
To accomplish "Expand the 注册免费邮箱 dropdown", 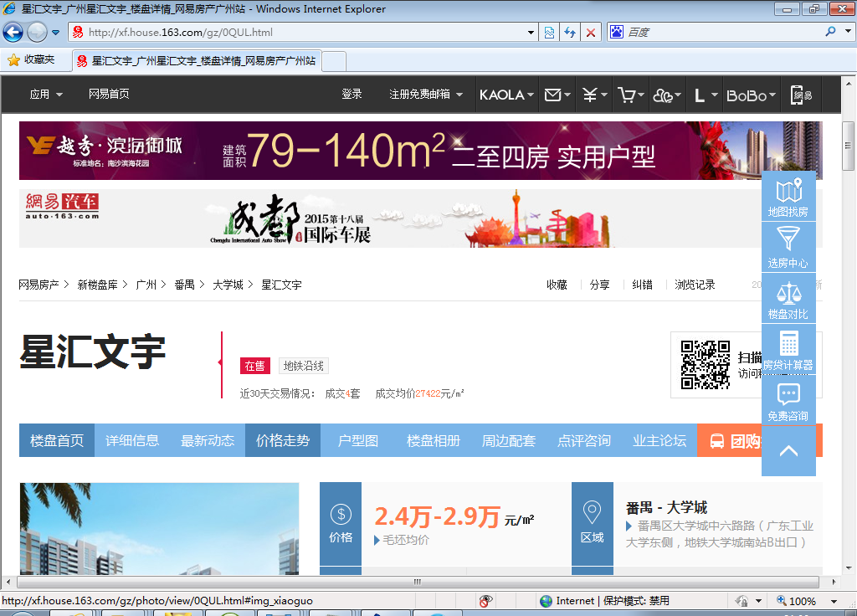I will tap(426, 95).
